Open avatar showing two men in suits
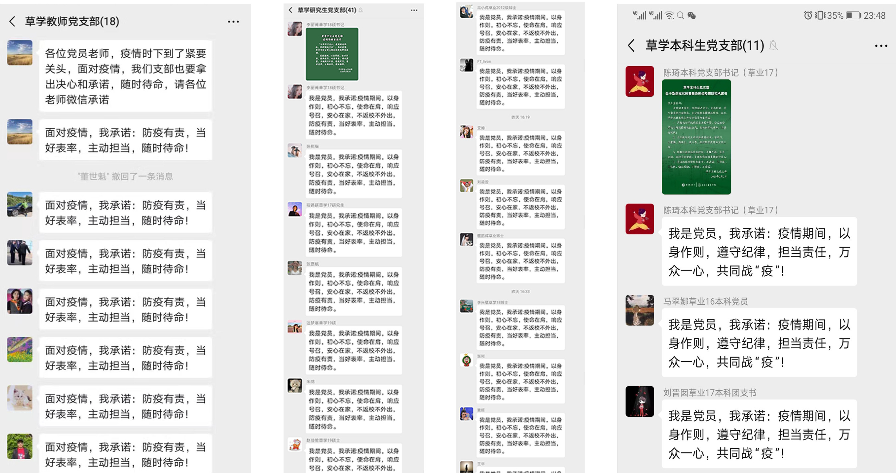Image resolution: width=896 pixels, height=473 pixels. 19,253
